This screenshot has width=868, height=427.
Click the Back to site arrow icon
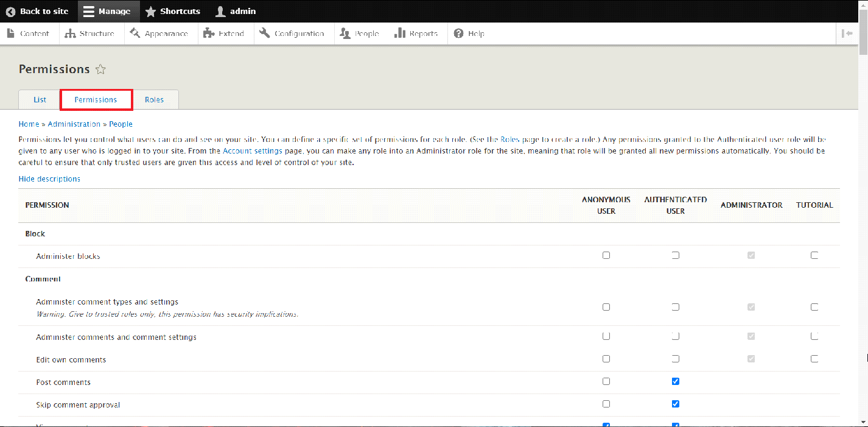(x=10, y=12)
